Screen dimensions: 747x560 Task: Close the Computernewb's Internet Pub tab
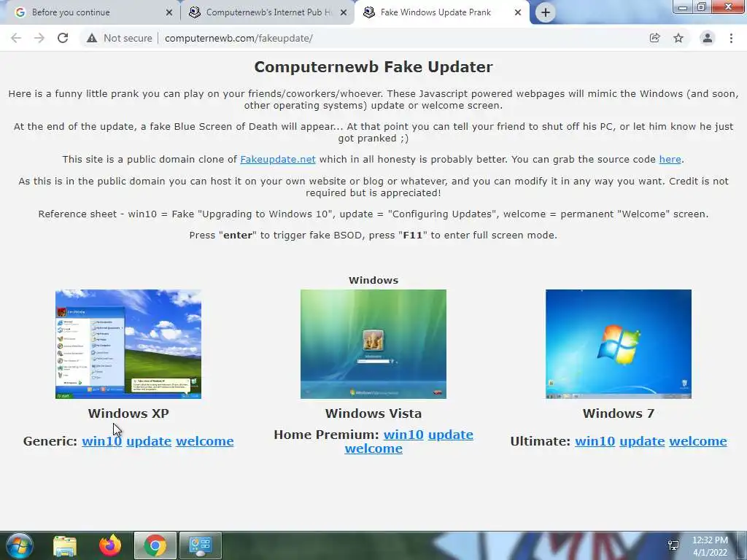pos(344,12)
